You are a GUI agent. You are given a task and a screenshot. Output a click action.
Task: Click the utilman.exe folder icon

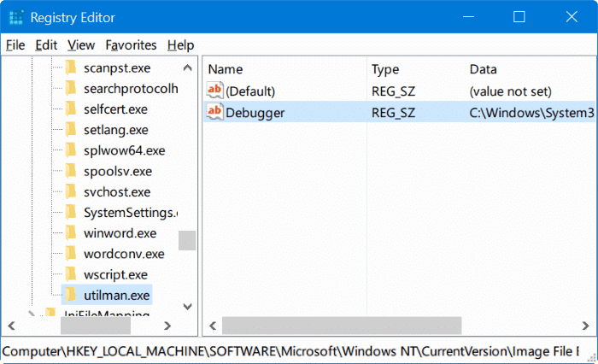point(71,295)
